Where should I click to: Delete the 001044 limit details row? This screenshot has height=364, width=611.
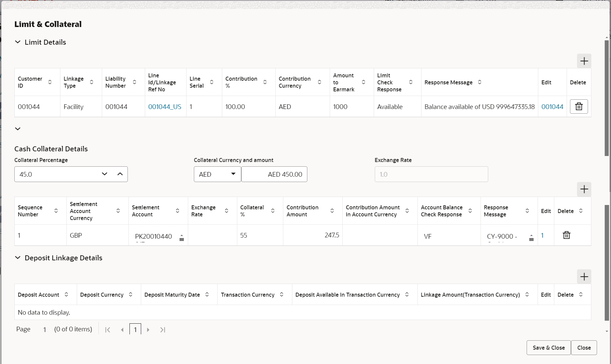[x=579, y=107]
